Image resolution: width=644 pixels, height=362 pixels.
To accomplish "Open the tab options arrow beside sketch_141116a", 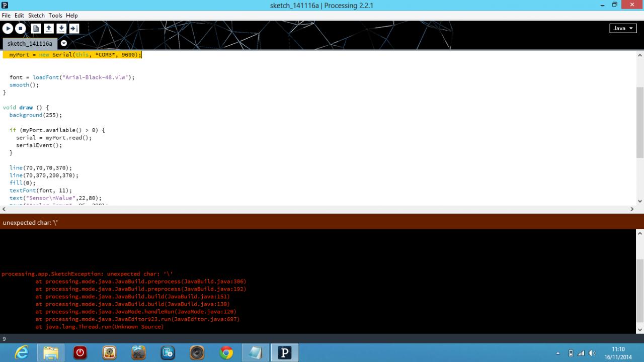I will point(64,43).
